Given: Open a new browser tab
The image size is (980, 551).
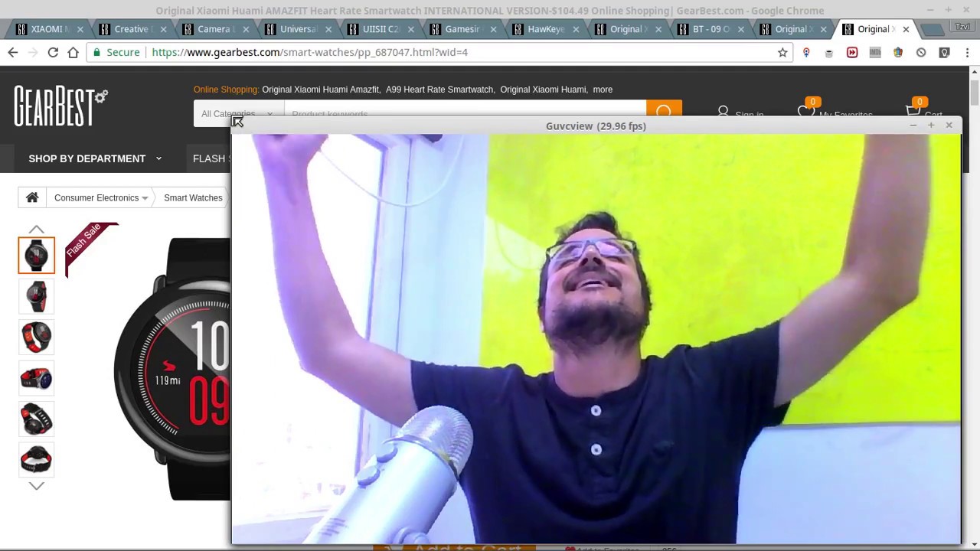Looking at the screenshot, I should click(931, 29).
